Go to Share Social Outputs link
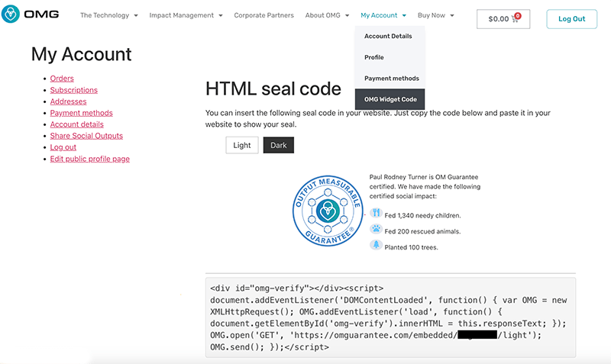The height and width of the screenshot is (364, 611). pos(86,136)
